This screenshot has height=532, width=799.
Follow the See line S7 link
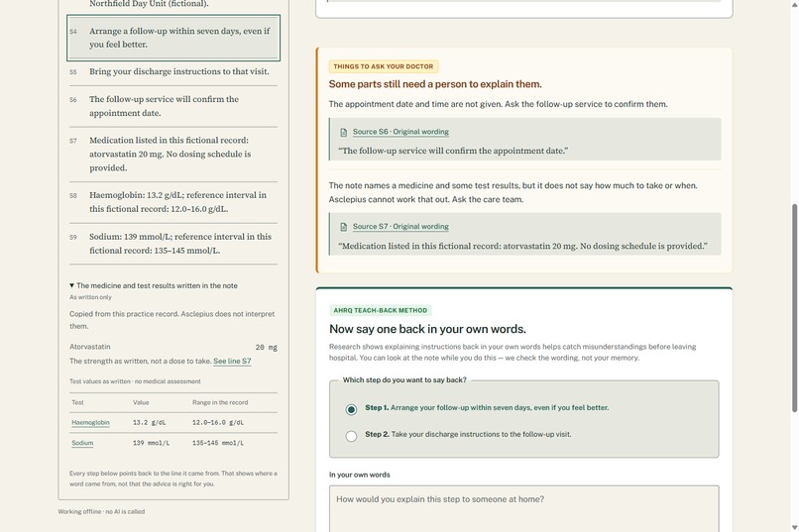coord(232,361)
